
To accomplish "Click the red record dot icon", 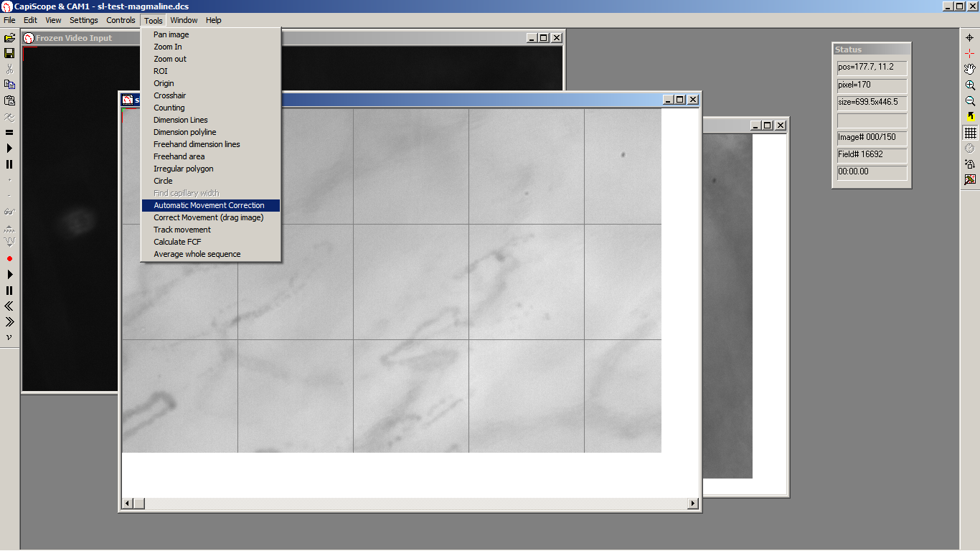I will [x=9, y=258].
